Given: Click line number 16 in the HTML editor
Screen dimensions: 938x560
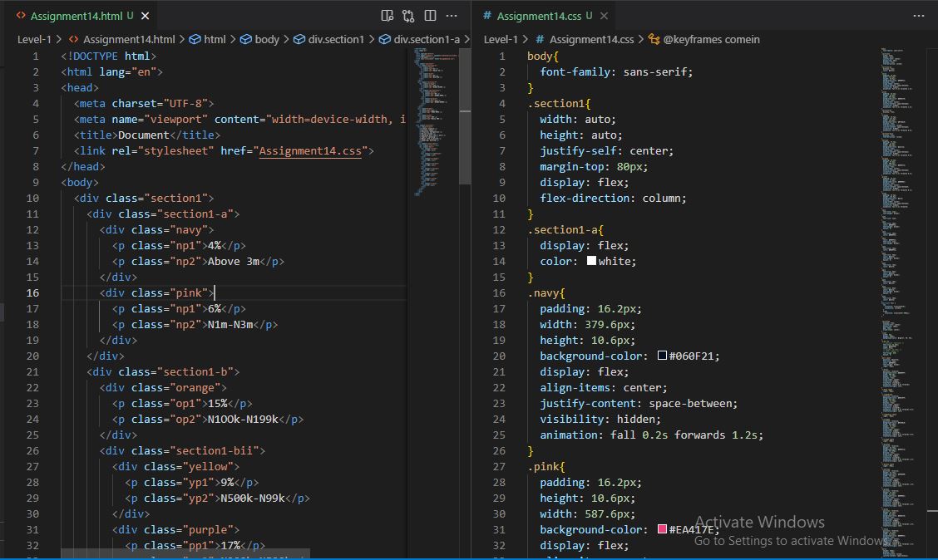Looking at the screenshot, I should 32,292.
